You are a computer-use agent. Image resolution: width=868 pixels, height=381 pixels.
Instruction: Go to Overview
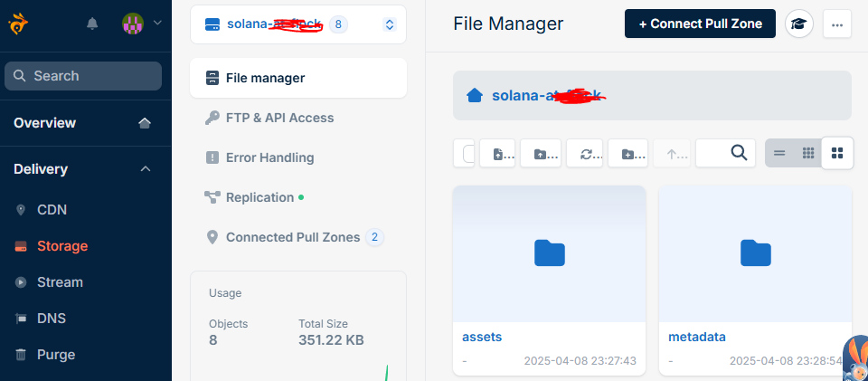coord(45,123)
